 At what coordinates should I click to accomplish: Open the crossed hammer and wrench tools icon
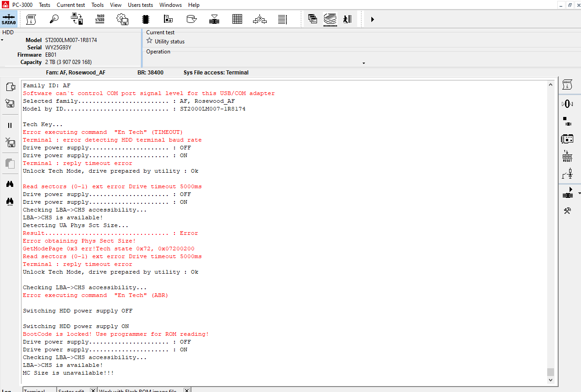point(567,211)
